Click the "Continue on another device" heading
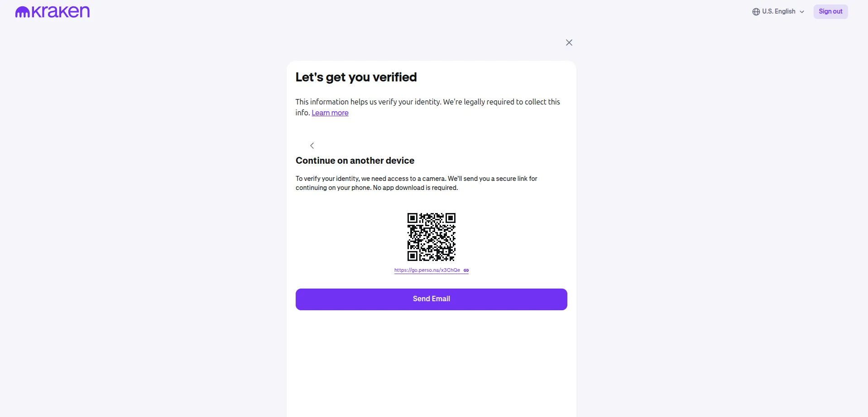This screenshot has height=417, width=868. click(355, 161)
